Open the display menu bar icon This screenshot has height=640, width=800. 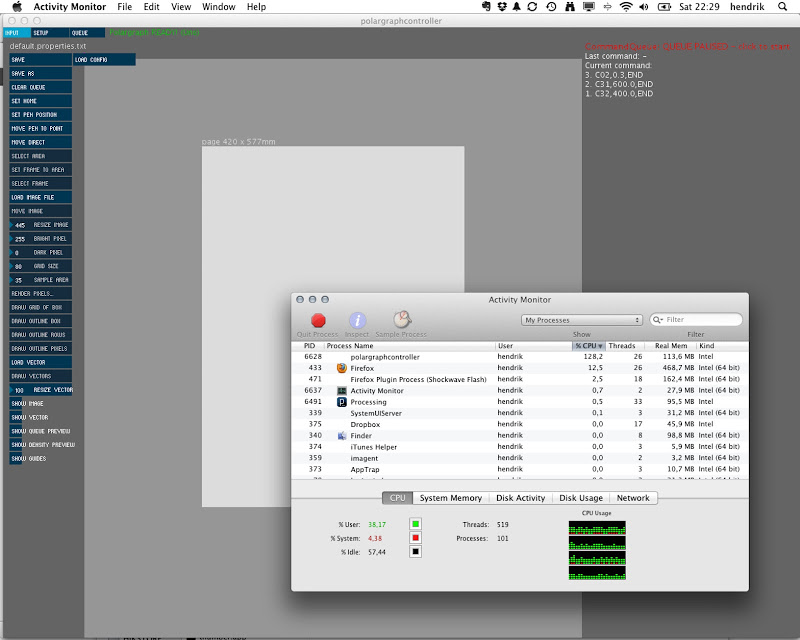point(589,7)
